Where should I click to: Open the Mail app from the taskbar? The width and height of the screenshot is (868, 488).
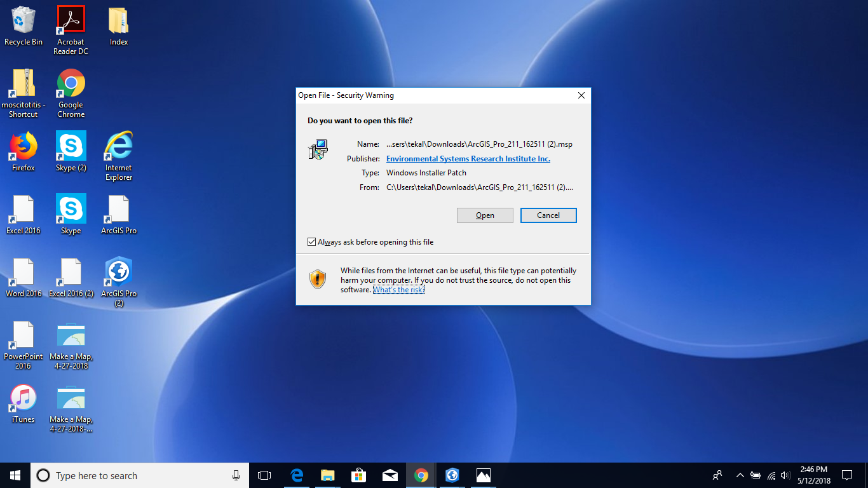390,475
